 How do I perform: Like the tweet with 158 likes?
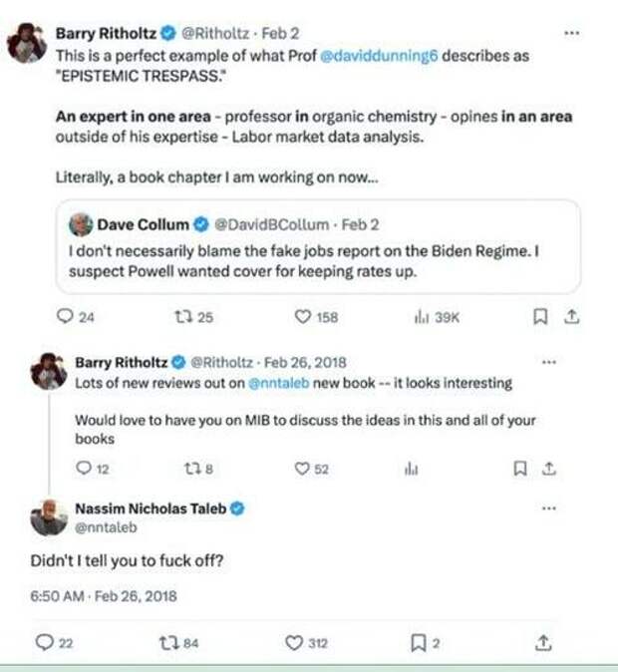304,318
